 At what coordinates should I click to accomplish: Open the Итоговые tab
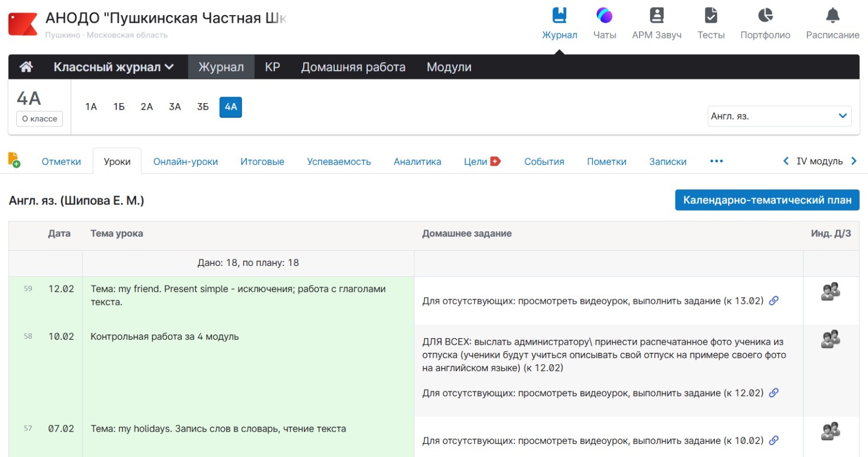click(x=262, y=162)
